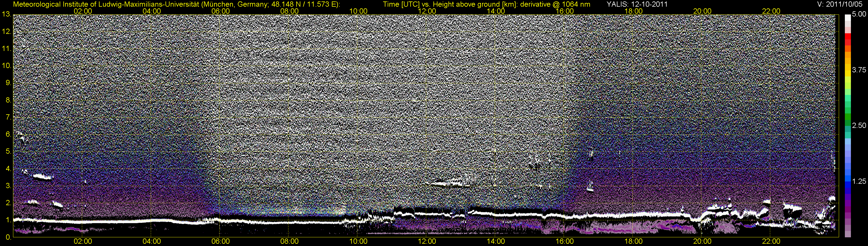Click the 8 km height axis label
Image resolution: width=868 pixels, height=246 pixels.
tap(8, 100)
